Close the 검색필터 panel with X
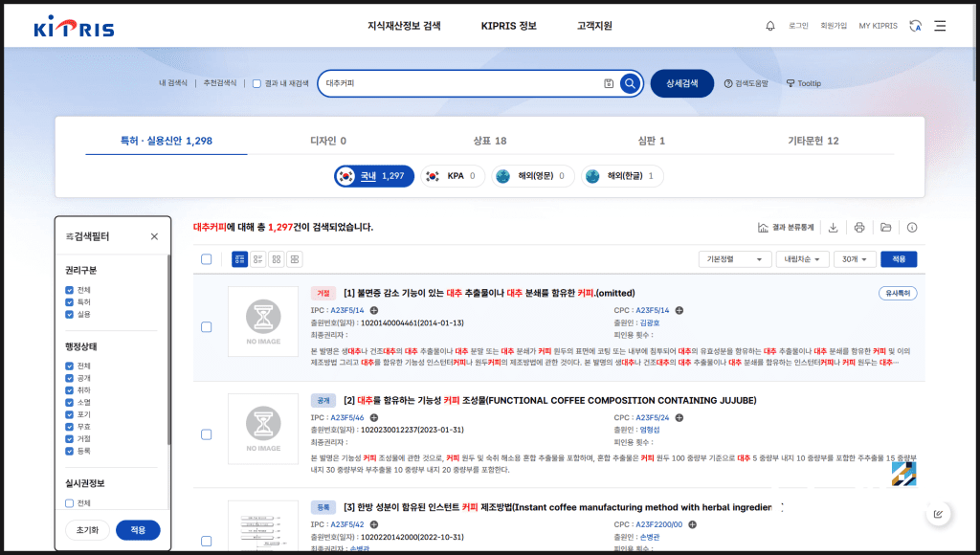The image size is (980, 555). (x=154, y=236)
